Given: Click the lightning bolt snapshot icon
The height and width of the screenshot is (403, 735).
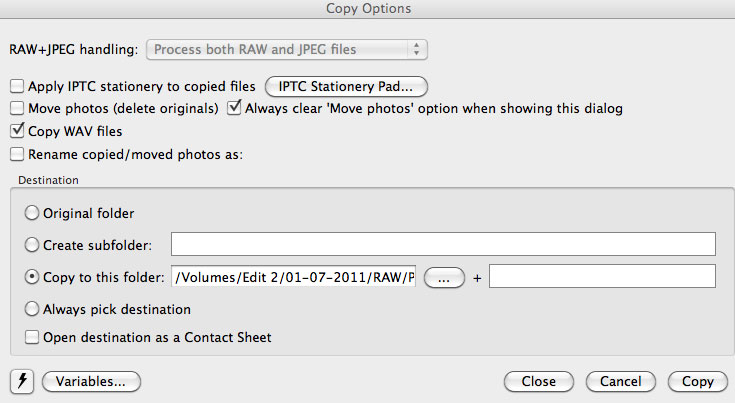Looking at the screenshot, I should pos(22,381).
